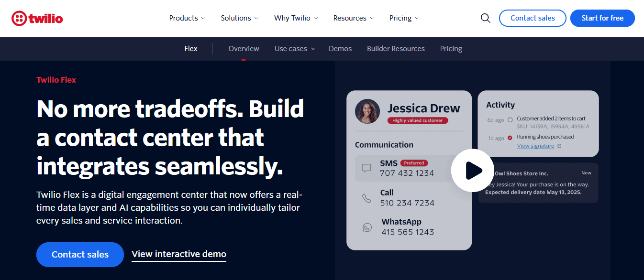Switch to the Overview tab

click(x=244, y=48)
